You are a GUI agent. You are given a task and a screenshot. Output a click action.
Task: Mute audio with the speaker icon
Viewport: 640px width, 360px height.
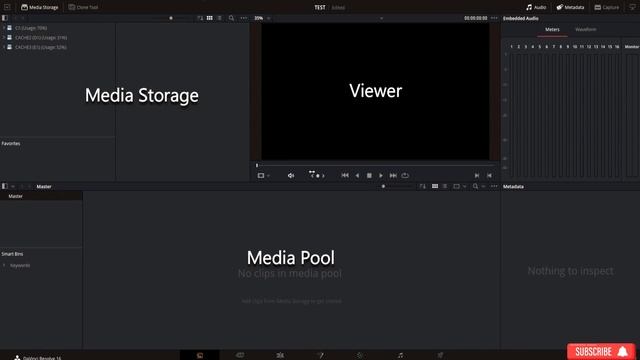coord(291,176)
